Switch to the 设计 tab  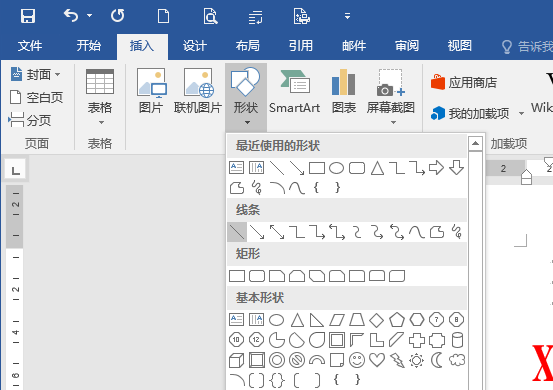pos(195,46)
